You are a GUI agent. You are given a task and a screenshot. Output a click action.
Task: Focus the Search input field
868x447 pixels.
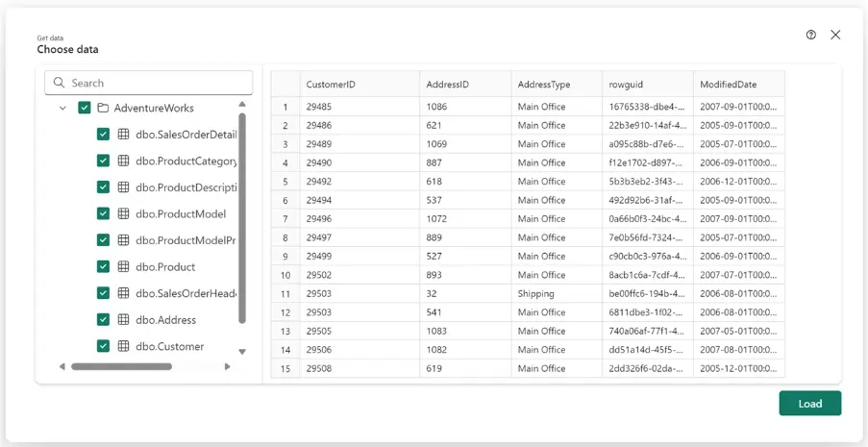pyautogui.click(x=148, y=83)
